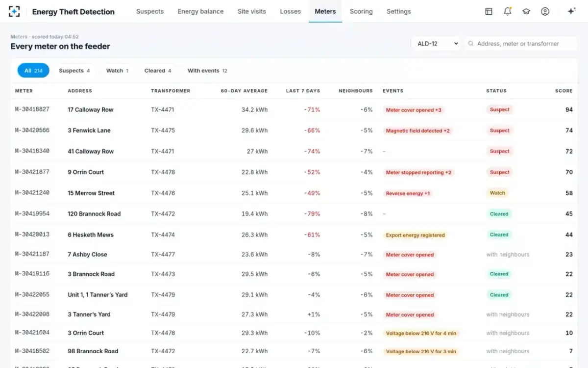Click 'Voltage below 216 V for 3 min'

[x=421, y=352]
